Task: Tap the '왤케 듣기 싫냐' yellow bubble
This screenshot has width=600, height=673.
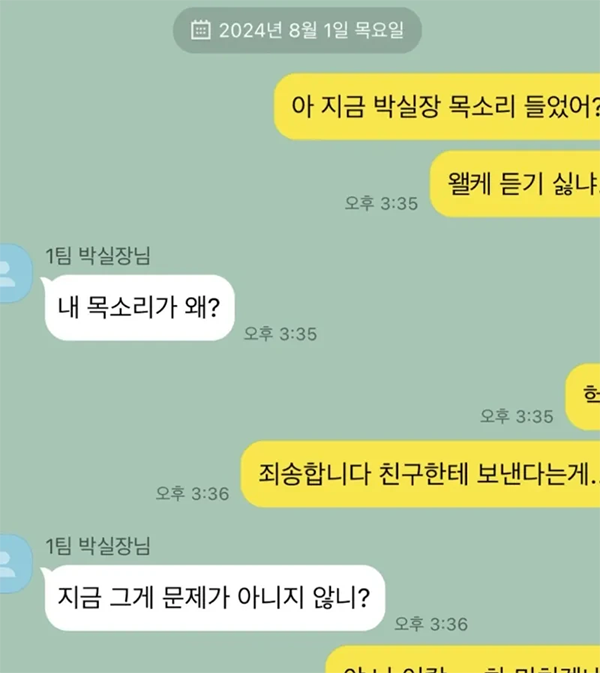Action: (515, 184)
